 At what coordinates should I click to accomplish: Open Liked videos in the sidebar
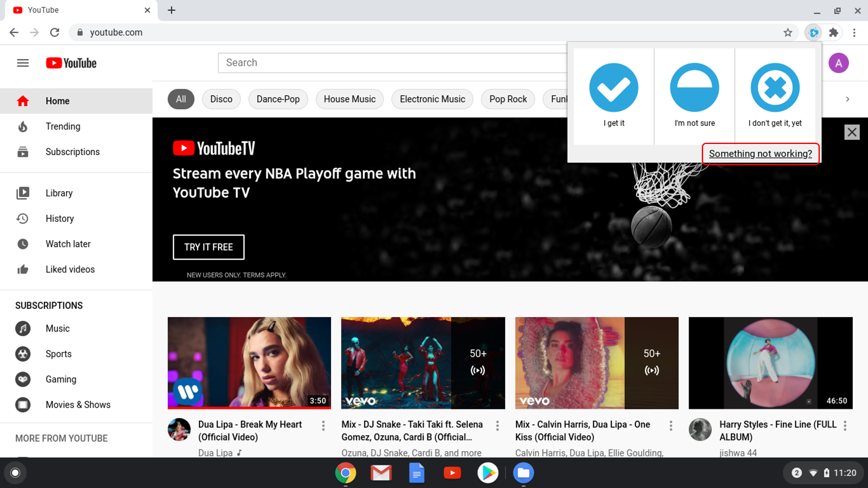[76, 269]
